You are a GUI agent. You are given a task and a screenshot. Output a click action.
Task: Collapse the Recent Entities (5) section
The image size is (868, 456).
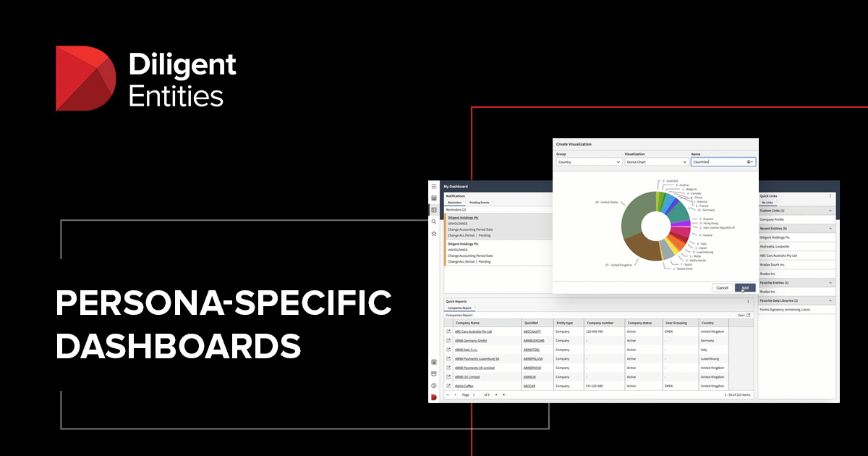[x=830, y=228]
